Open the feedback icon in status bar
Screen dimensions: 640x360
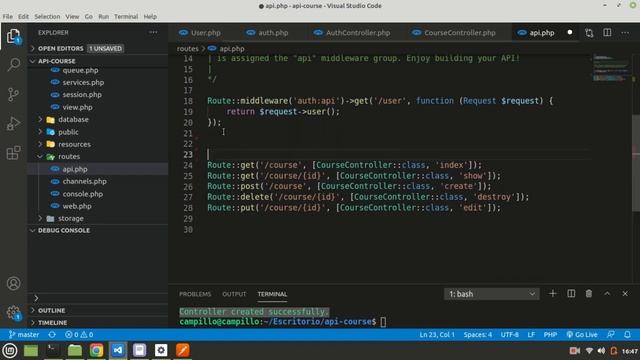point(611,334)
